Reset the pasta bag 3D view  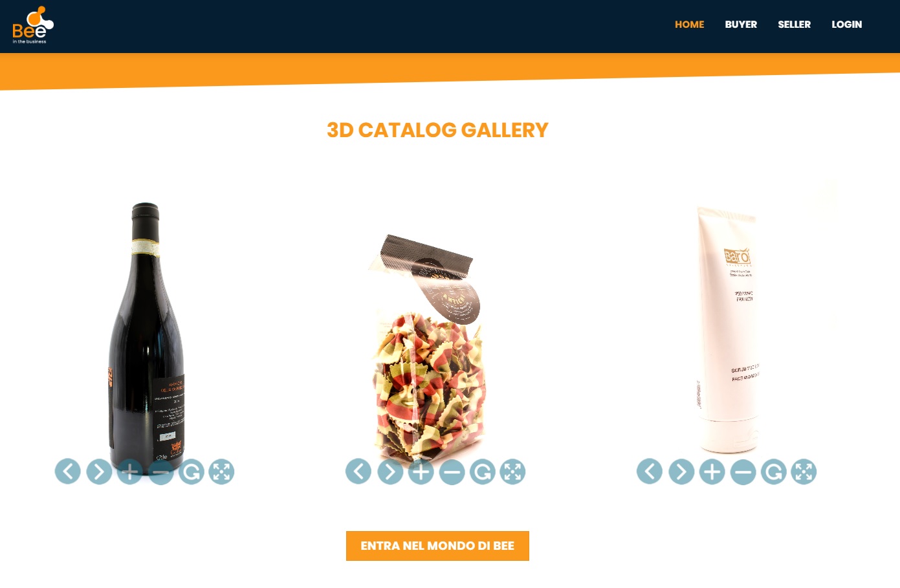point(483,472)
